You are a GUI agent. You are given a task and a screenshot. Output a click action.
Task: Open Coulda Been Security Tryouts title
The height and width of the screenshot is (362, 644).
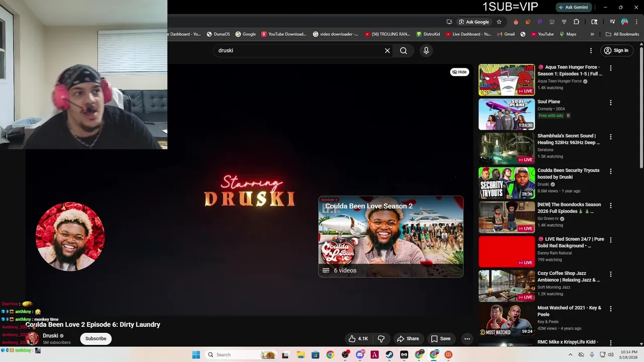pos(568,173)
